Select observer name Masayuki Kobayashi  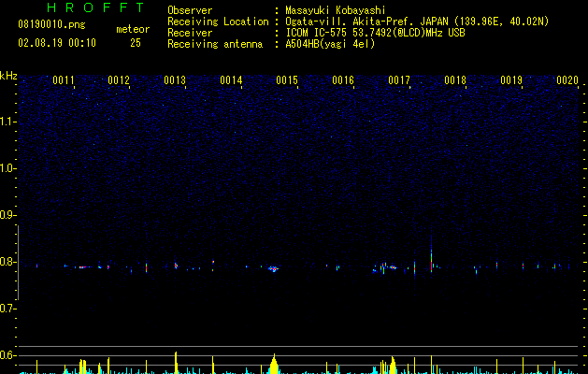(336, 10)
